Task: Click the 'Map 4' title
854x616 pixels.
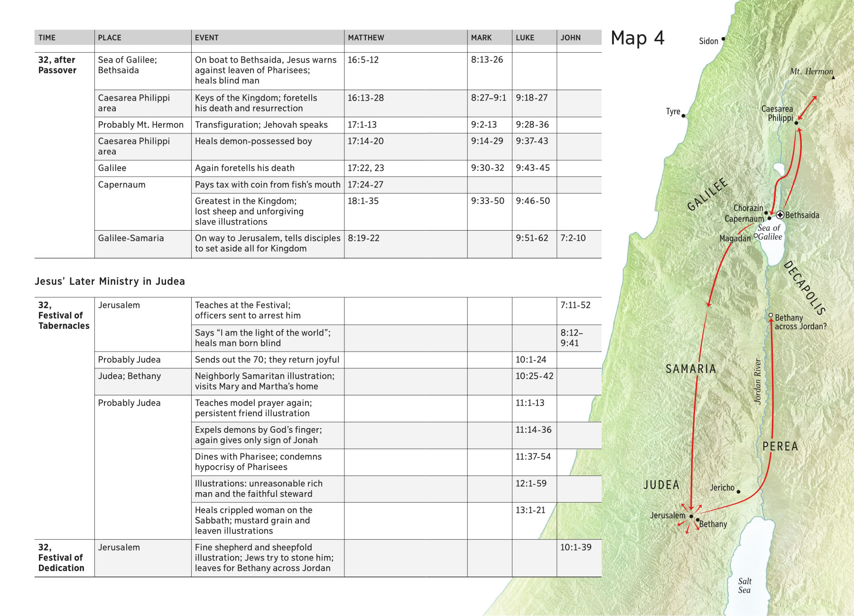Action: click(x=637, y=38)
